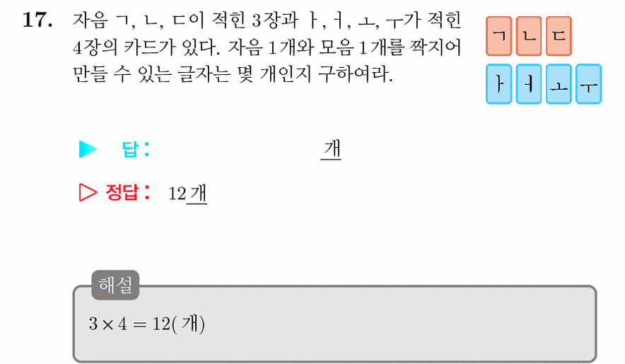Click the orange ㄷ consonant card
625x364 pixels.
coord(559,36)
